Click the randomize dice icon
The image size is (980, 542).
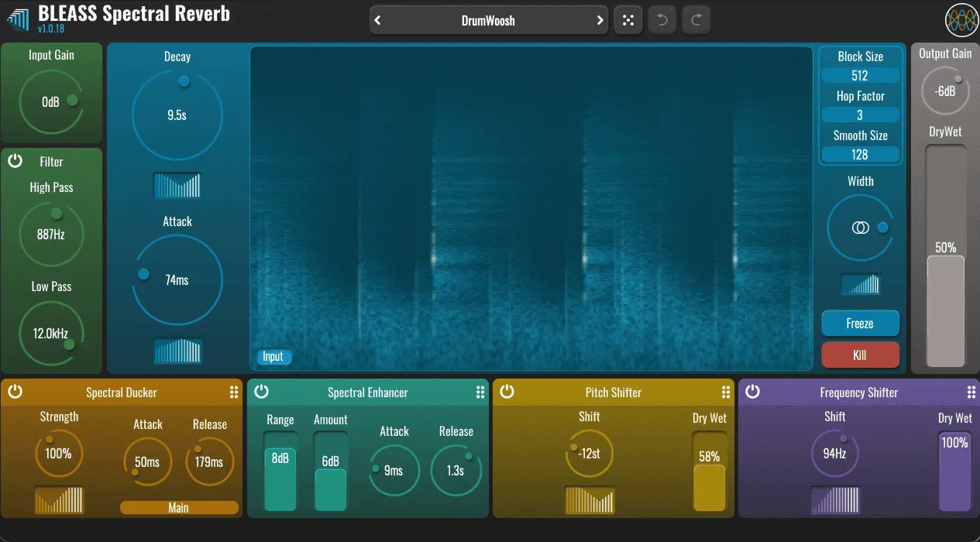[628, 20]
